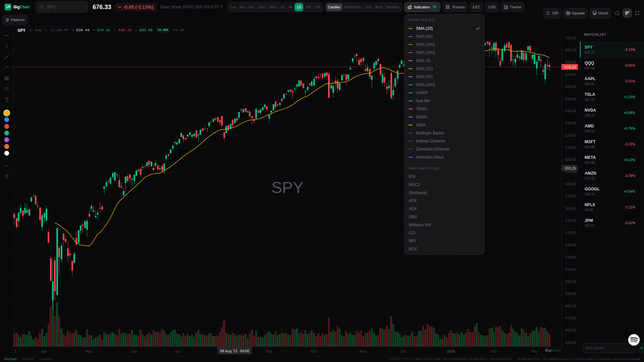Open the trash to delete drawings
This screenshot has width=644, height=362.
pyautogui.click(x=6, y=176)
